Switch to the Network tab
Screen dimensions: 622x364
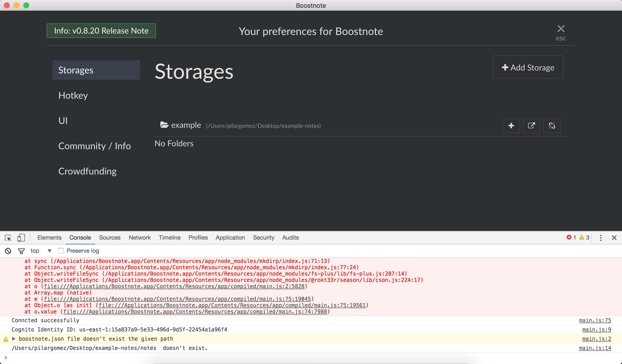pos(139,238)
